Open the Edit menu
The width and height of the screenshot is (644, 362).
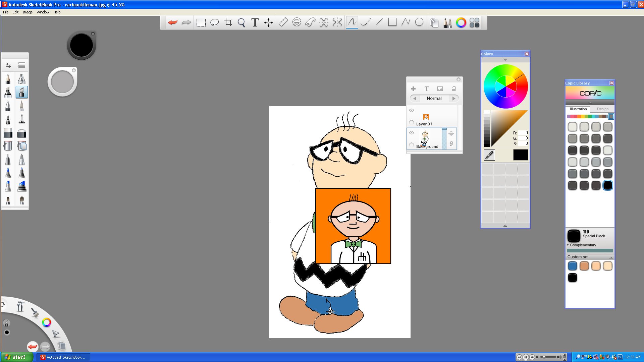pyautogui.click(x=15, y=12)
